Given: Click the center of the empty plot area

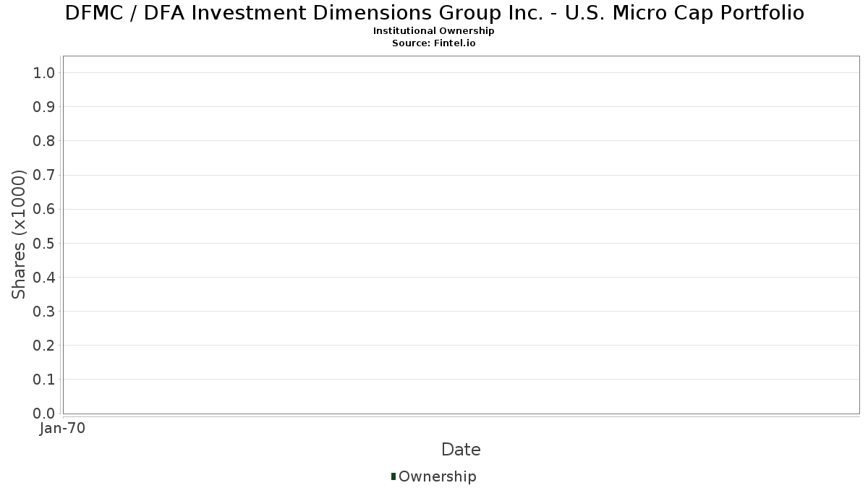Looking at the screenshot, I should tap(461, 234).
